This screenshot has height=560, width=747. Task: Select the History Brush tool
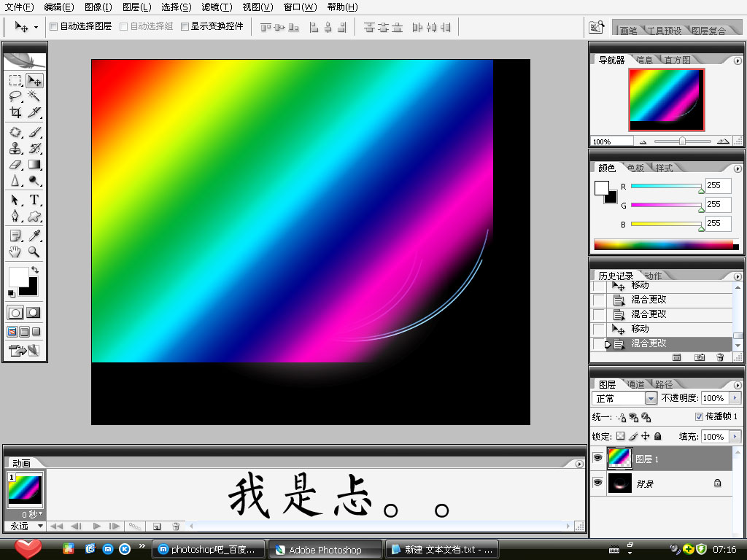coord(34,148)
